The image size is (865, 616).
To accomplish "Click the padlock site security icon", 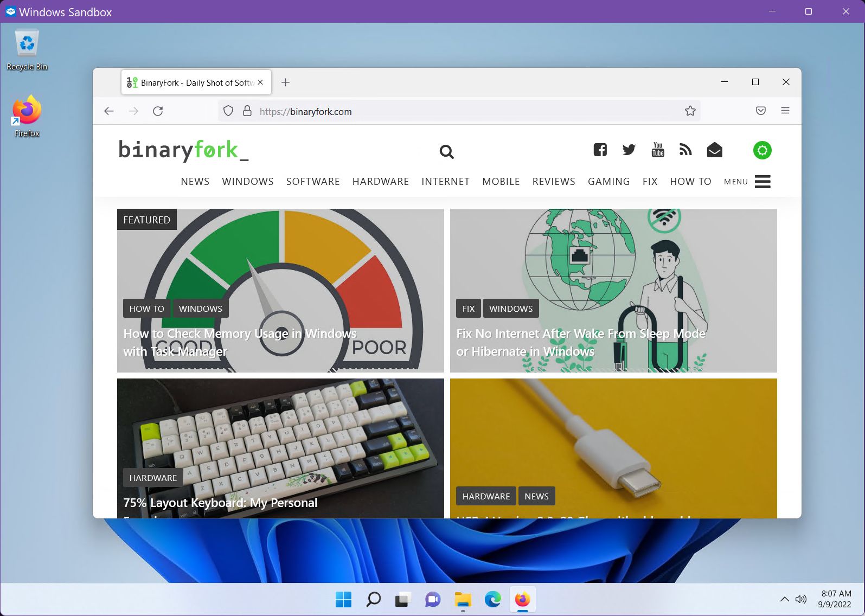I will [247, 111].
